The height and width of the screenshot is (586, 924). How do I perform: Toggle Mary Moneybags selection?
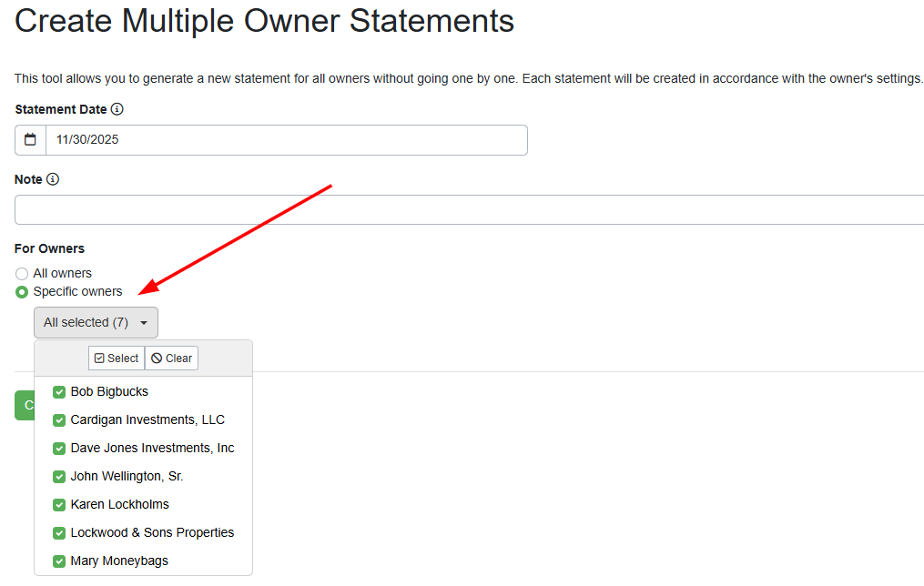[x=58, y=561]
